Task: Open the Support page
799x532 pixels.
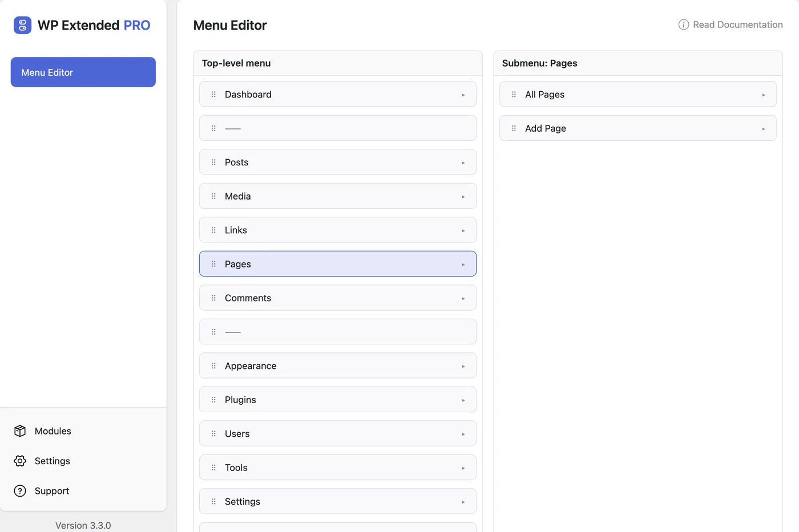Action: point(51,491)
